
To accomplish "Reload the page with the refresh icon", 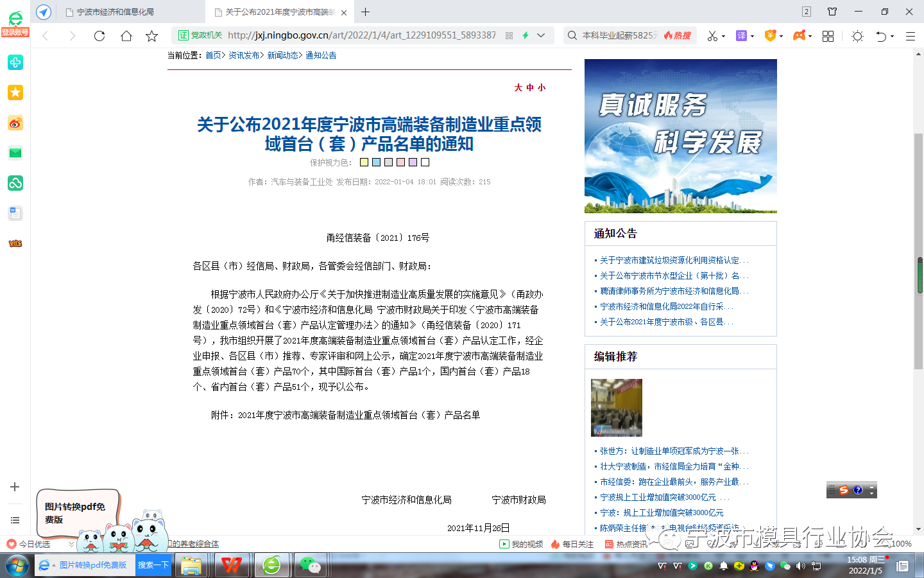I will pos(99,36).
